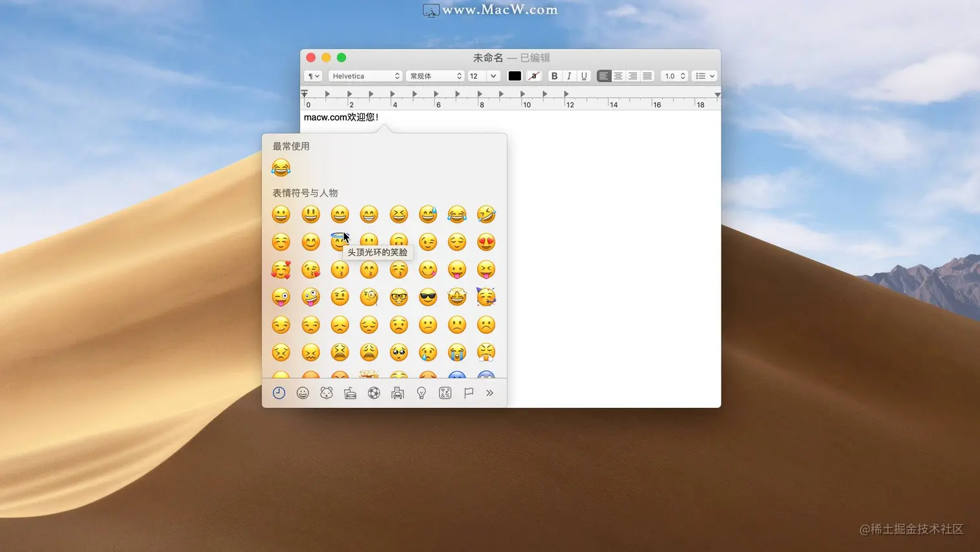Screen dimensions: 980x552
Task: Insert the raised eyebrow face emoji
Action: (340, 297)
